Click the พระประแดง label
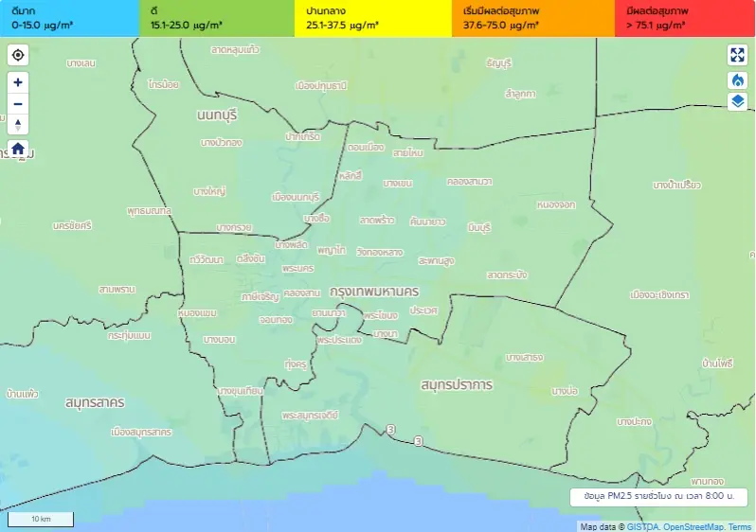Viewport: 756px width, 532px height. (339, 340)
